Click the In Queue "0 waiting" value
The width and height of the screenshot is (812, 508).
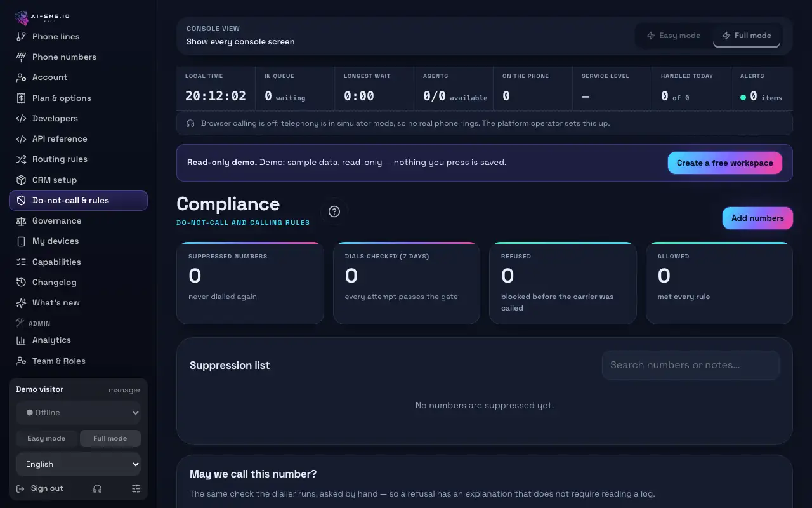coord(285,97)
